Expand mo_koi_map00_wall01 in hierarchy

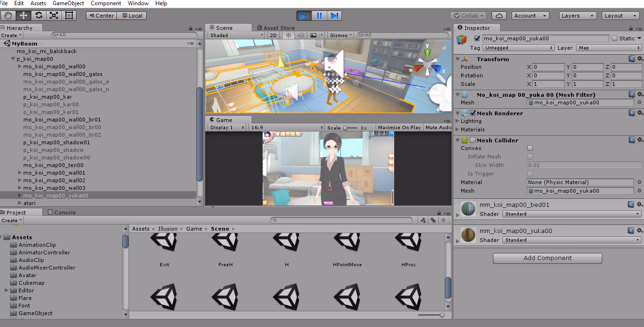click(20, 173)
